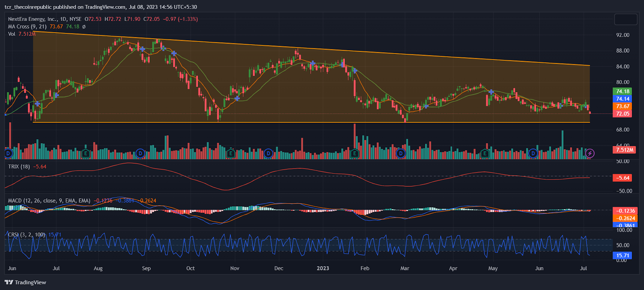
Task: Select the dividend D marker near Dec
Action: tap(268, 153)
